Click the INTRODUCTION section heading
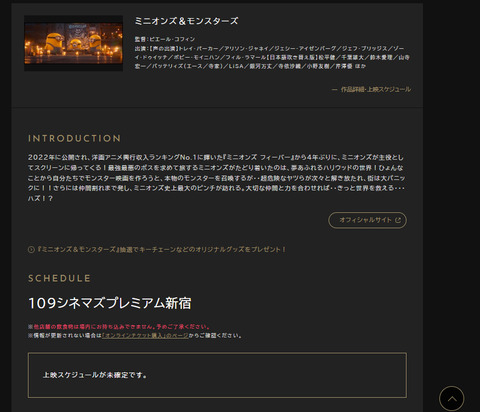Viewport: 480px width, 412px height. pos(74,138)
